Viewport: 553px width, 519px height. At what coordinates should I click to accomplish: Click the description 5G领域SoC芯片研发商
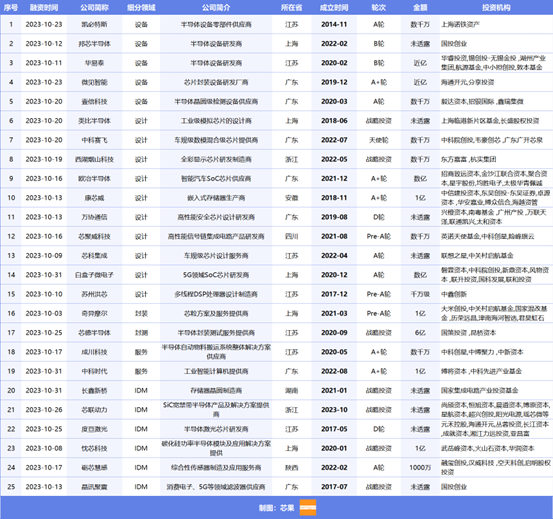click(x=216, y=275)
